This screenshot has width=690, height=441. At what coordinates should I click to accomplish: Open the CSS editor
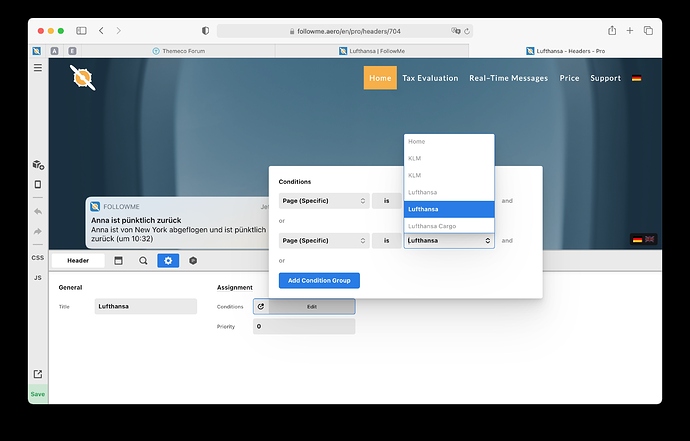[x=38, y=258]
